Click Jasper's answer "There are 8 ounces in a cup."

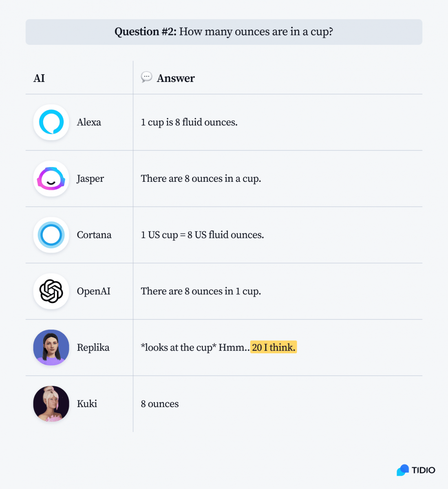(x=201, y=178)
